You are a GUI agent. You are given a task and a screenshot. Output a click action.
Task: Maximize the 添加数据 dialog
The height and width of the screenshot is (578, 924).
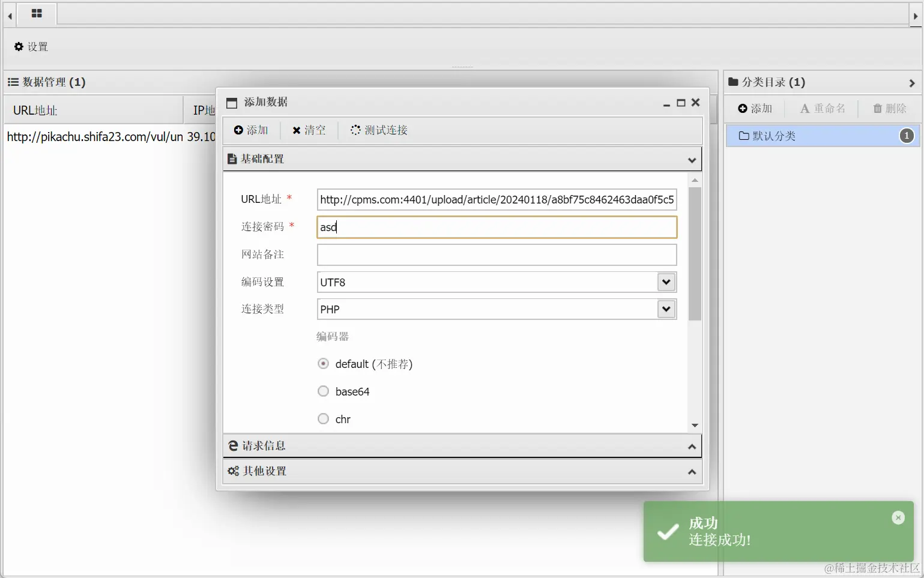coord(681,103)
